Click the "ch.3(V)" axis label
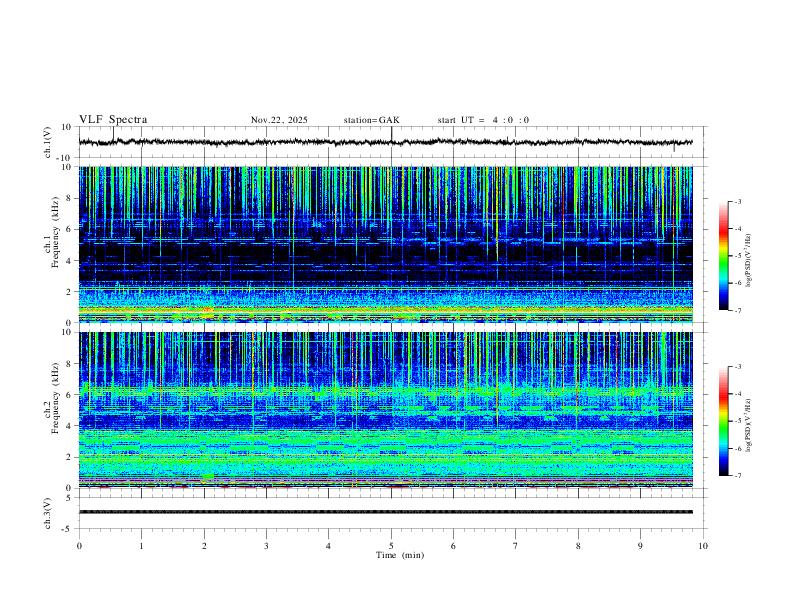Screen dimensions: 792x612 (x=48, y=514)
